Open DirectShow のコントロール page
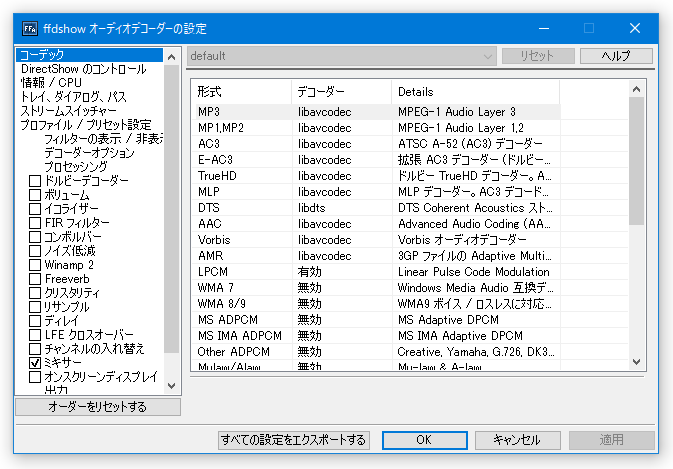Screen dimensions: 673x469 (x=84, y=69)
